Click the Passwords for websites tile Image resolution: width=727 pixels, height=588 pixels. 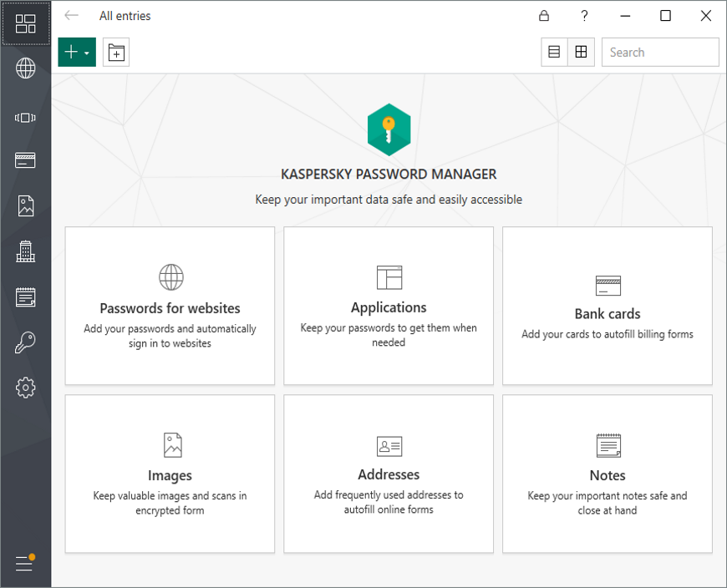point(170,306)
